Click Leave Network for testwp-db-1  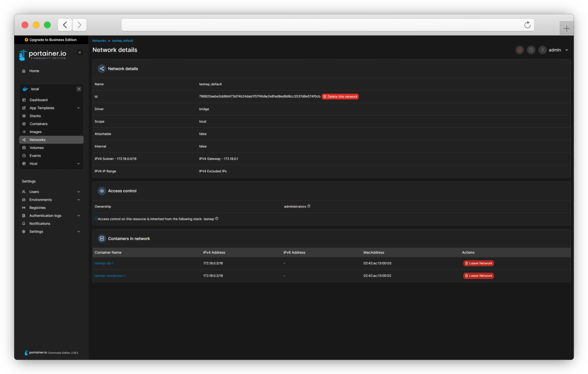tap(478, 263)
